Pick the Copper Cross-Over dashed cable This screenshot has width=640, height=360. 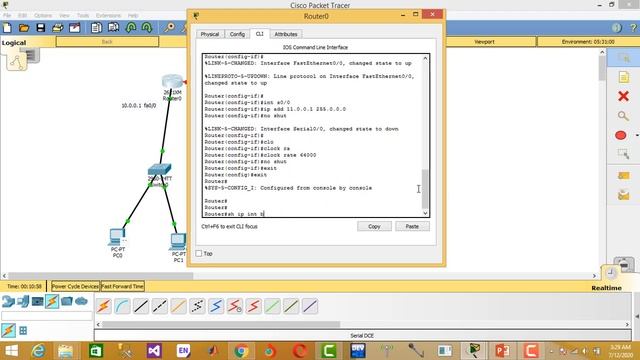click(x=160, y=306)
